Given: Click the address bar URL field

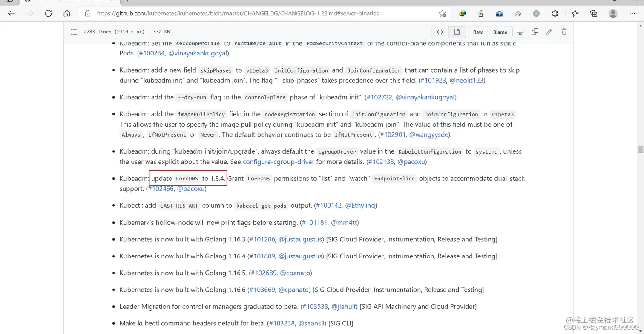Looking at the screenshot, I should click(264, 13).
